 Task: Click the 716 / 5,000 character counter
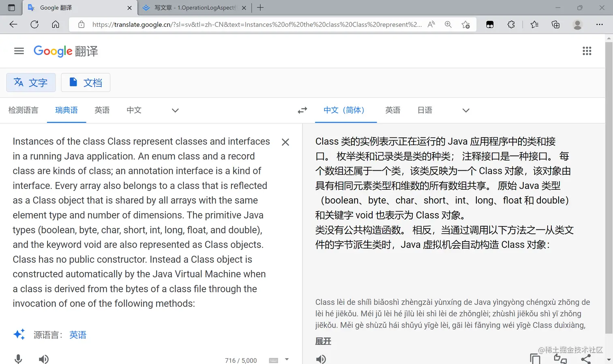(x=241, y=360)
